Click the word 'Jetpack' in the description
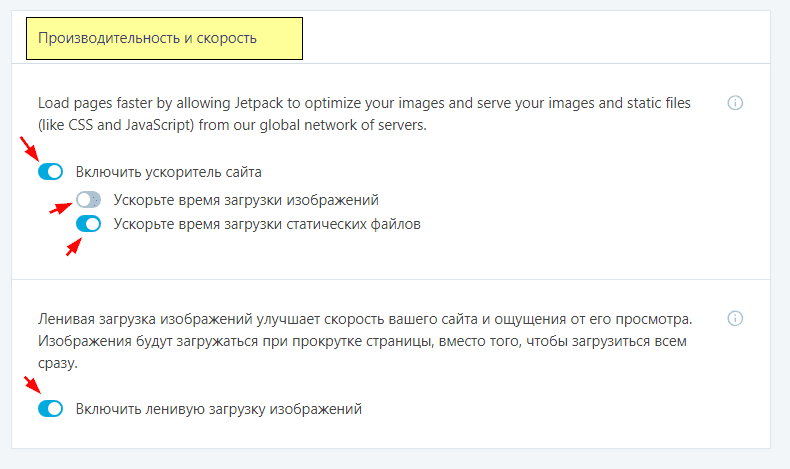790x469 pixels. 258,103
